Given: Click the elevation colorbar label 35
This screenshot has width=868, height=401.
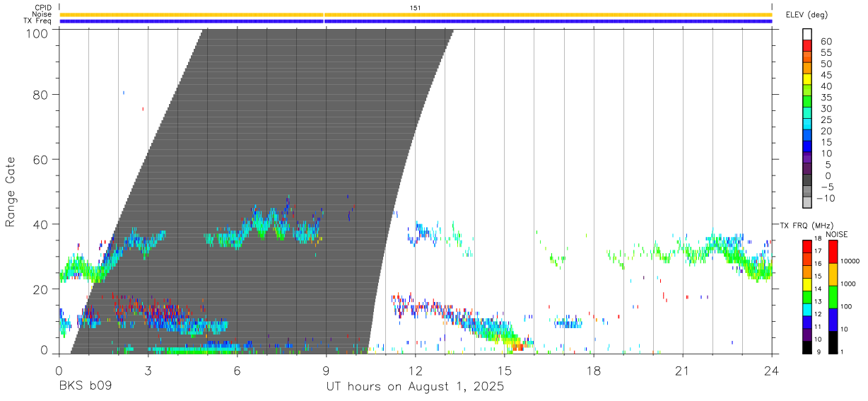Looking at the screenshot, I should pos(826,98).
